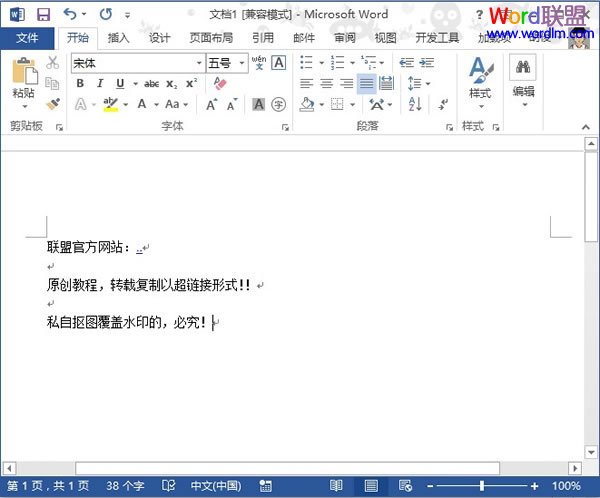Switch to the 引用 References tab
600x498 pixels.
click(263, 38)
